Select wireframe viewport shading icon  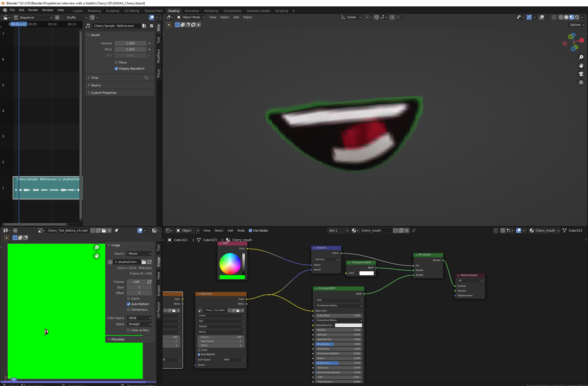click(561, 17)
